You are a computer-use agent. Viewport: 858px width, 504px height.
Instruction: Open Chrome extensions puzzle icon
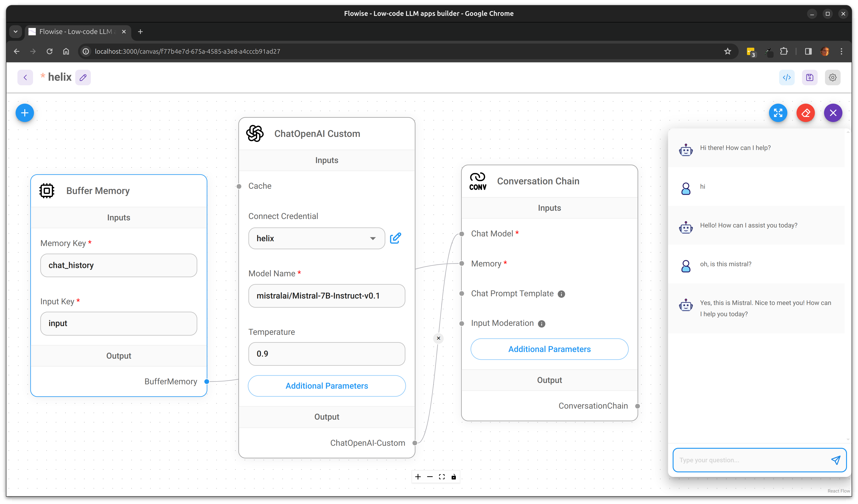(x=784, y=51)
